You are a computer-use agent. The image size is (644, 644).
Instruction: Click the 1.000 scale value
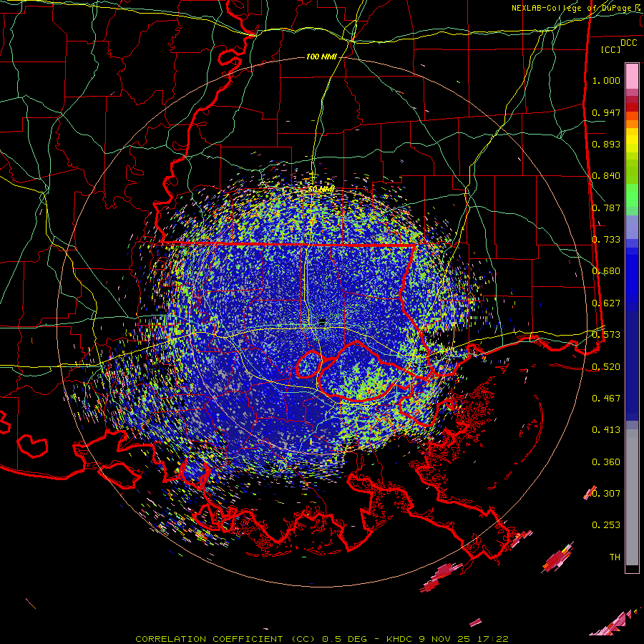coord(606,80)
